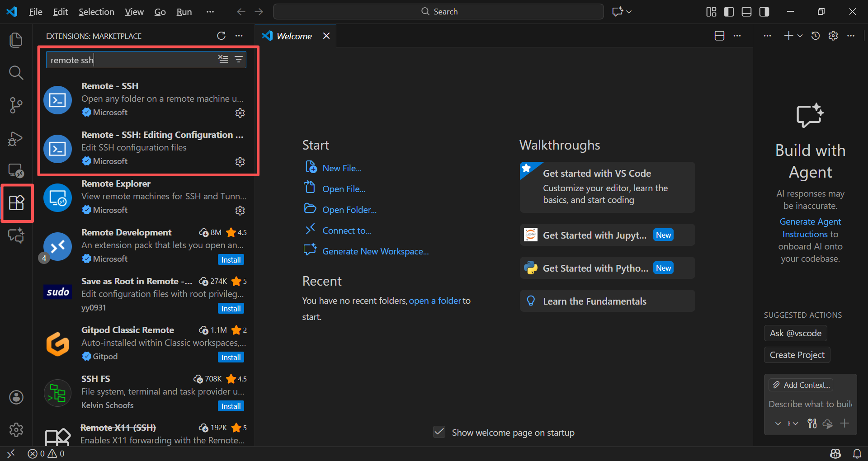868x461 pixels.
Task: Click Generate New Workspace link
Action: (x=375, y=251)
